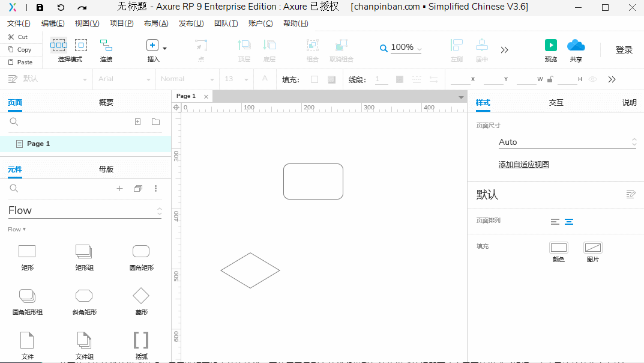The height and width of the screenshot is (363, 644).
Task: Open the font family dropdown showing Arial
Action: [123, 79]
